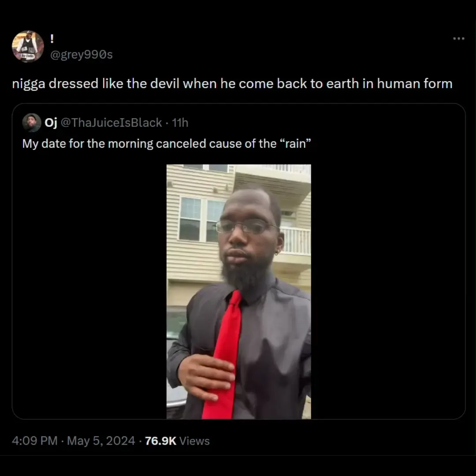Play the video in the quoted tweet
The image size is (476, 476).
238,291
